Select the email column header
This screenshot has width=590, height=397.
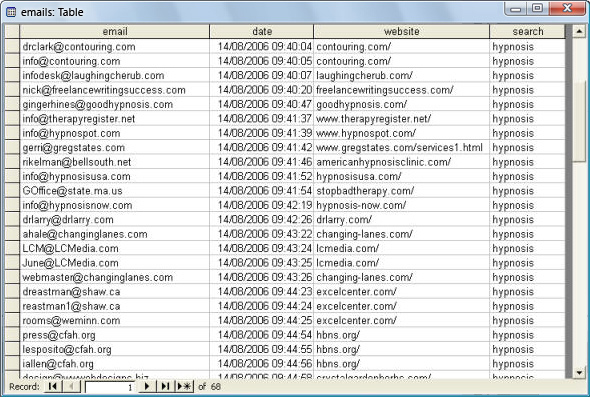click(x=115, y=32)
